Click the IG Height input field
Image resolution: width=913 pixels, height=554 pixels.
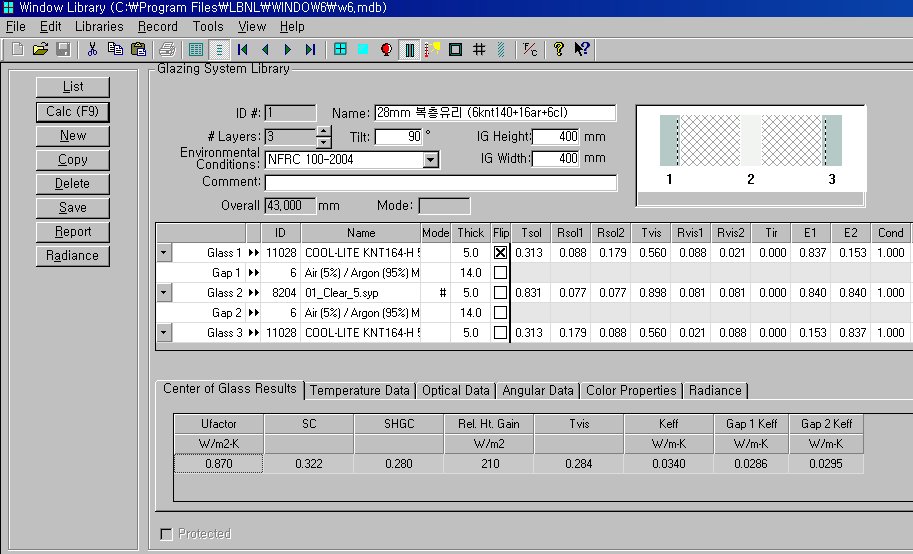555,136
